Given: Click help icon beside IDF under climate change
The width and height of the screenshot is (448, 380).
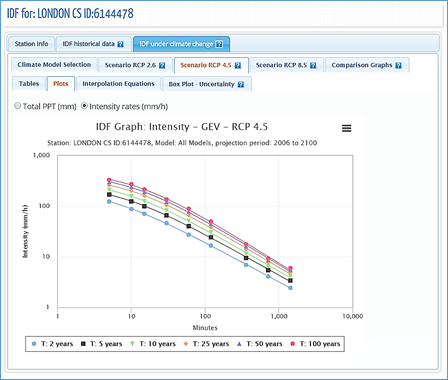Looking at the screenshot, I should (219, 44).
